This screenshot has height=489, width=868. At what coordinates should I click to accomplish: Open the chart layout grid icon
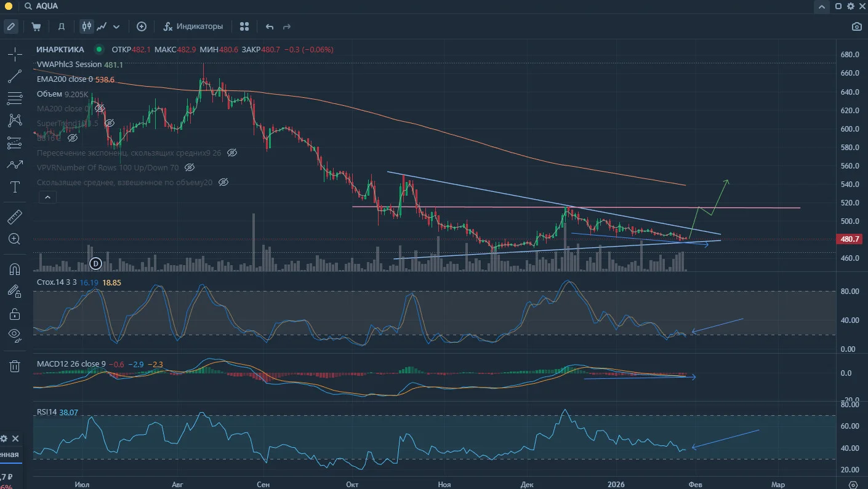point(244,26)
